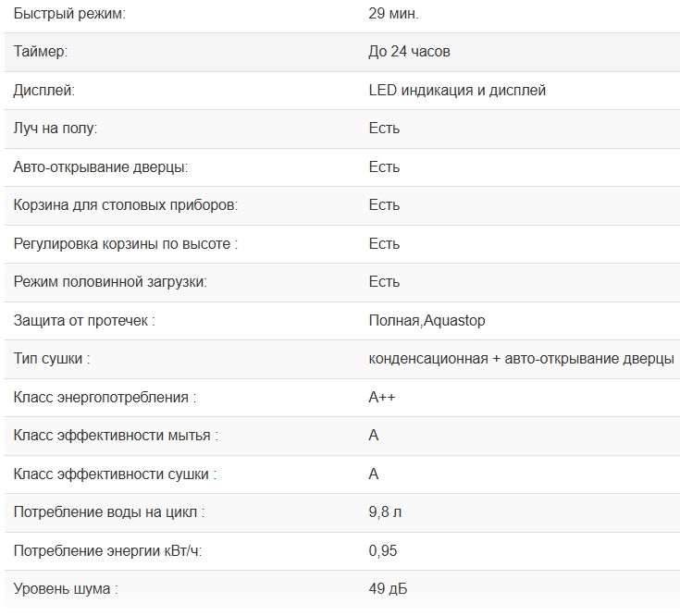Click the 'Луч на полу:' label
The width and height of the screenshot is (680, 616).
pyautogui.click(x=56, y=129)
